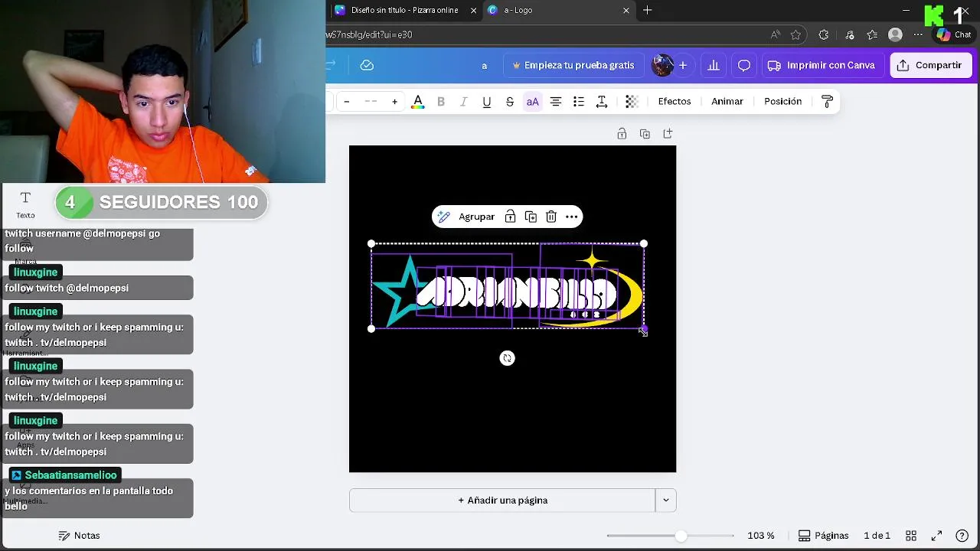980x551 pixels.
Task: Toggle read aloud in address bar
Action: [776, 34]
